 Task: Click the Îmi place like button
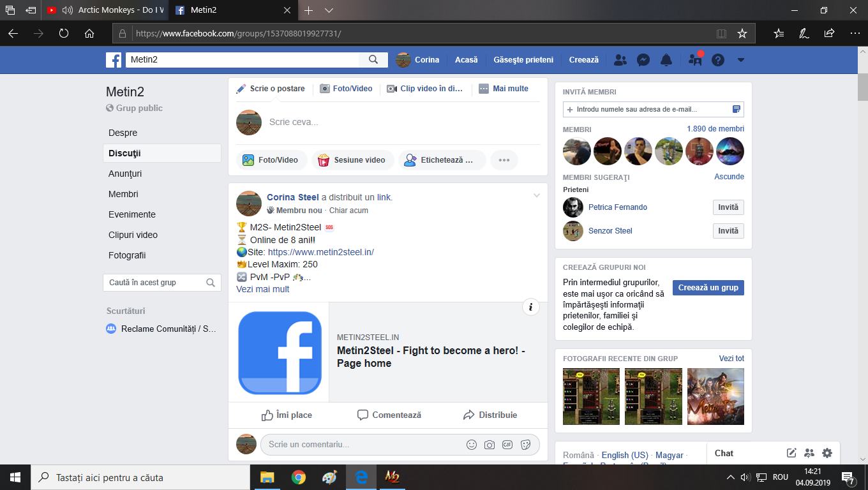(287, 415)
